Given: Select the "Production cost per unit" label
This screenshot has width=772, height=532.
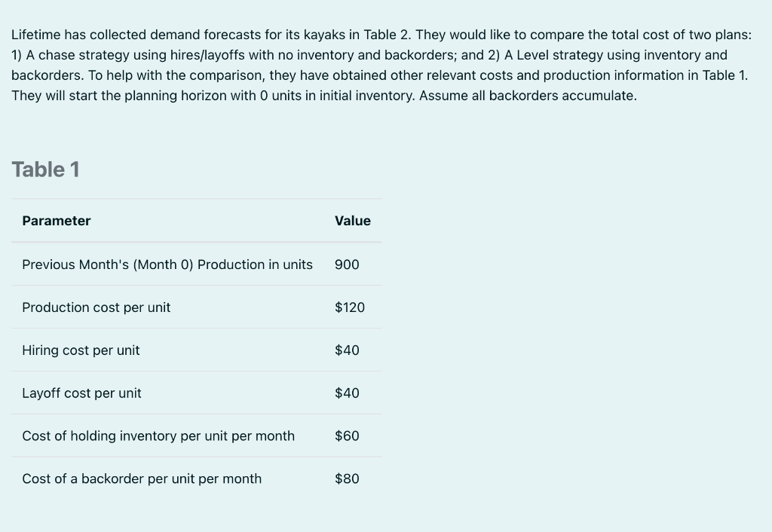Looking at the screenshot, I should (96, 307).
